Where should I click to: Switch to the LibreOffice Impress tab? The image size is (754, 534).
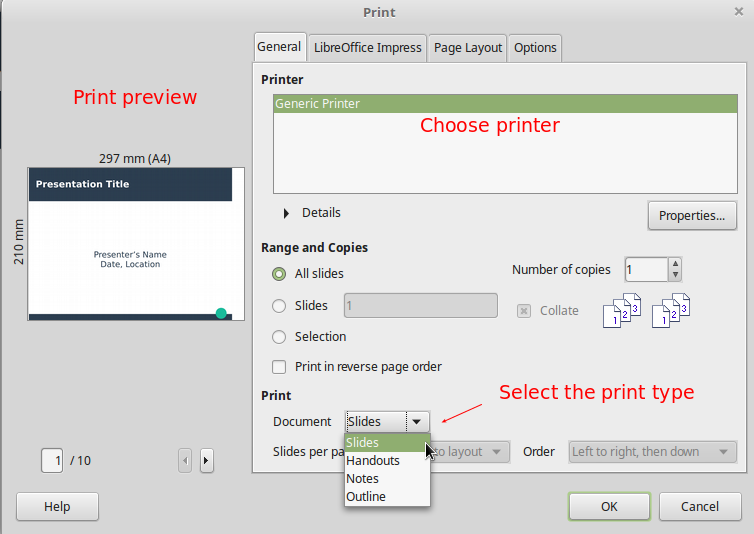367,47
